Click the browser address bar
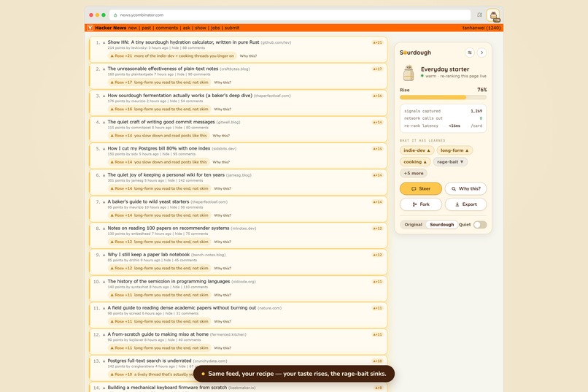 (x=290, y=15)
